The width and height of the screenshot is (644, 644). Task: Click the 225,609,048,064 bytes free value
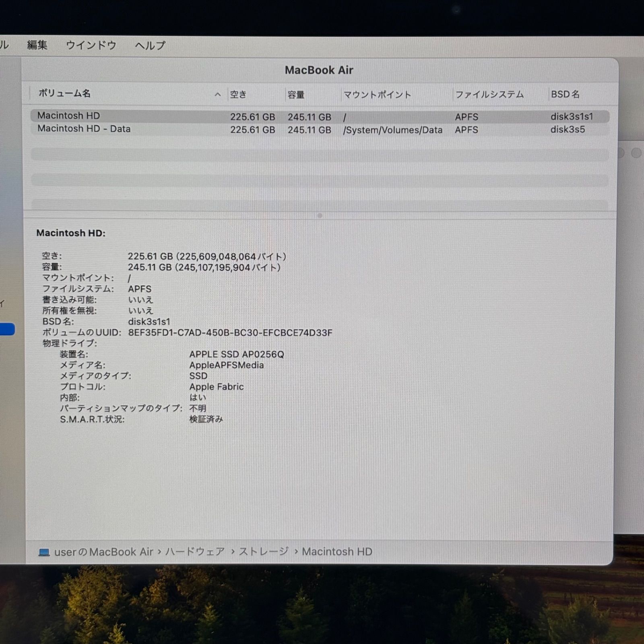coord(207,256)
